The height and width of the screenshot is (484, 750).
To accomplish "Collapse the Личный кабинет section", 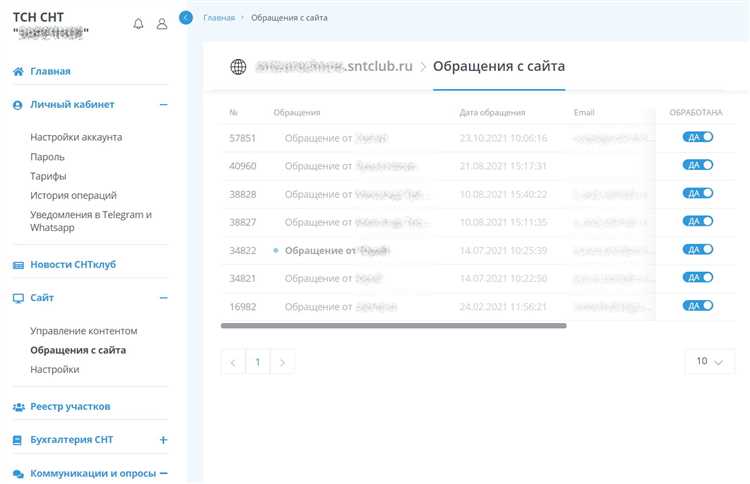I will pyautogui.click(x=164, y=104).
